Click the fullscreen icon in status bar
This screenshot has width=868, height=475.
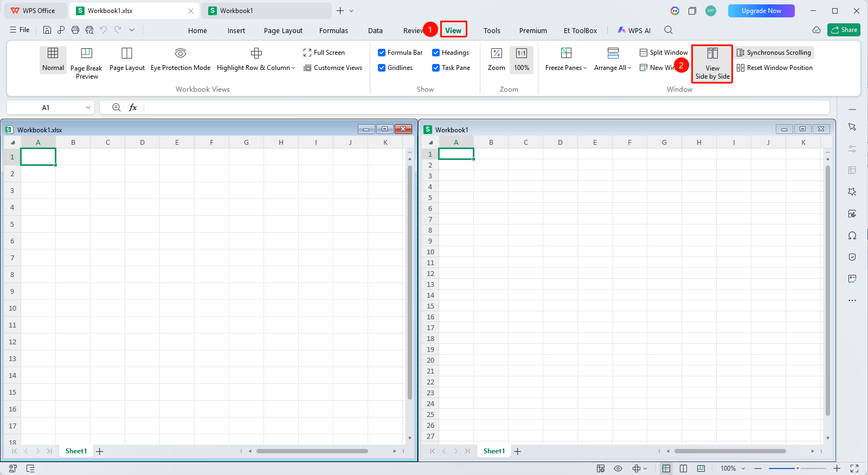pos(854,468)
